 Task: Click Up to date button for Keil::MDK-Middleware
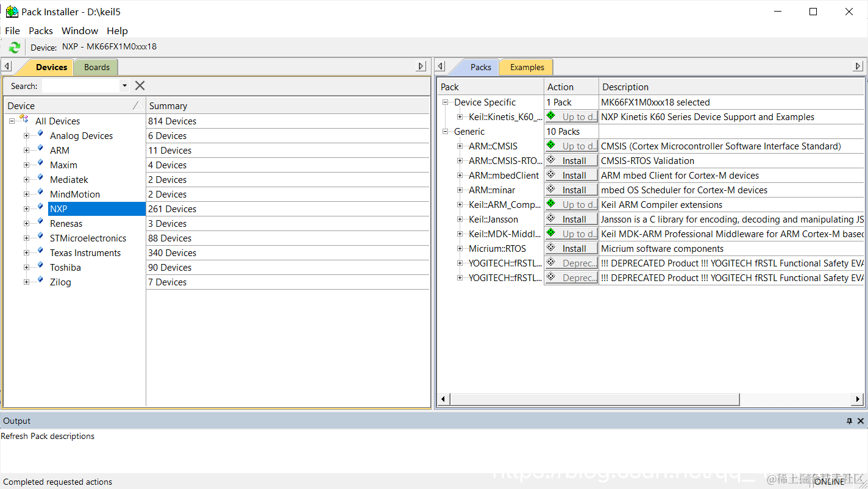pyautogui.click(x=571, y=234)
